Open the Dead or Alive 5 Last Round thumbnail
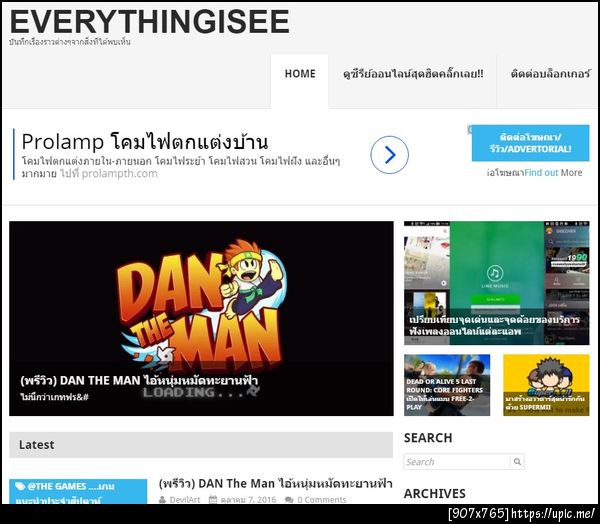 [x=447, y=385]
